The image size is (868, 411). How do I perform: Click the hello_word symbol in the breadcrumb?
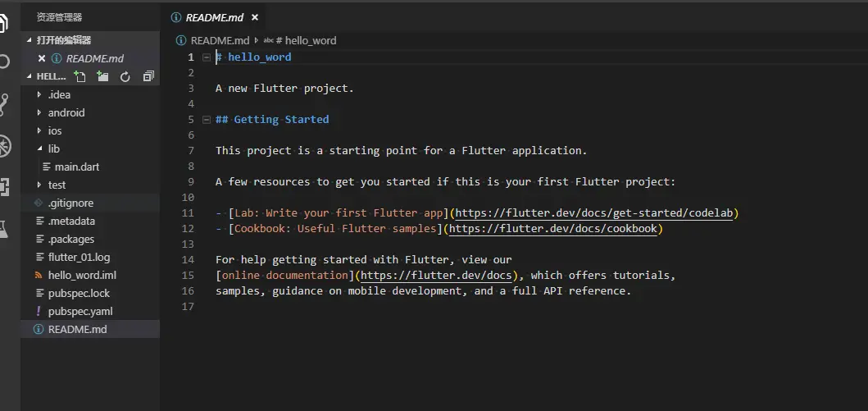pos(310,40)
